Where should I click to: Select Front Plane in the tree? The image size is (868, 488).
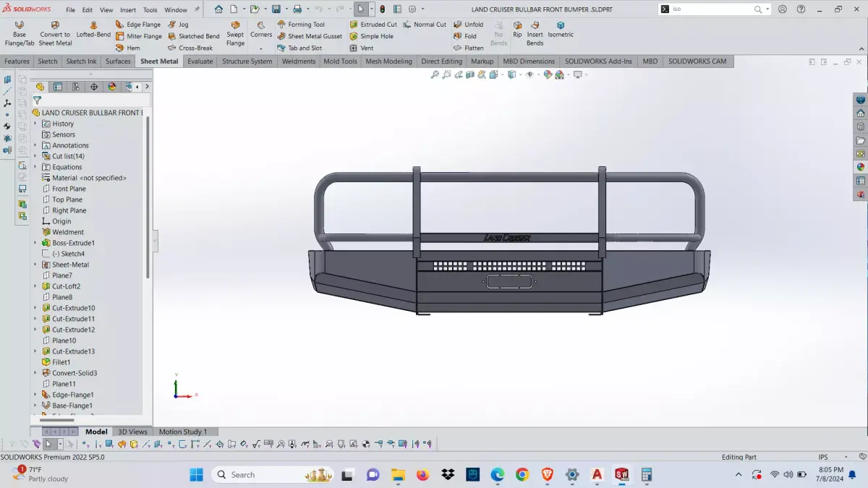(69, 189)
